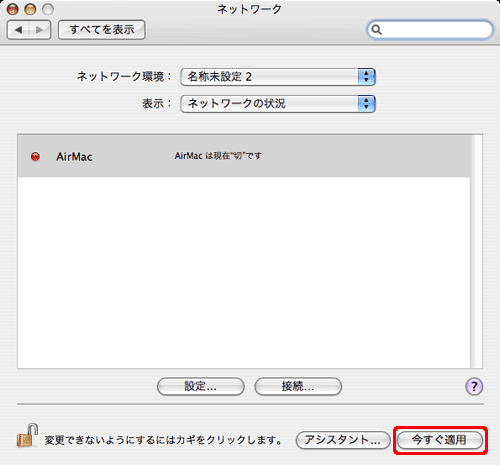Viewport: 500px width, 465px height.
Task: Click the red close window button
Action: (13, 9)
